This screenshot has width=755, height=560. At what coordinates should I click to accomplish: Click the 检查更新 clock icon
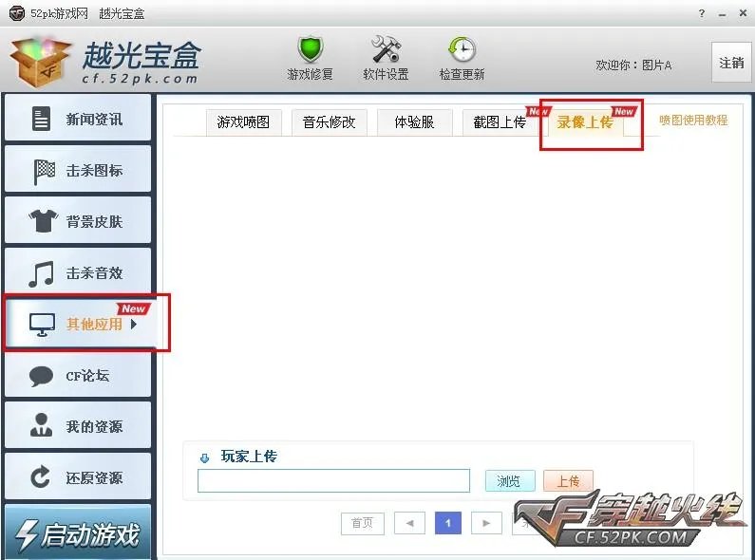coord(462,49)
